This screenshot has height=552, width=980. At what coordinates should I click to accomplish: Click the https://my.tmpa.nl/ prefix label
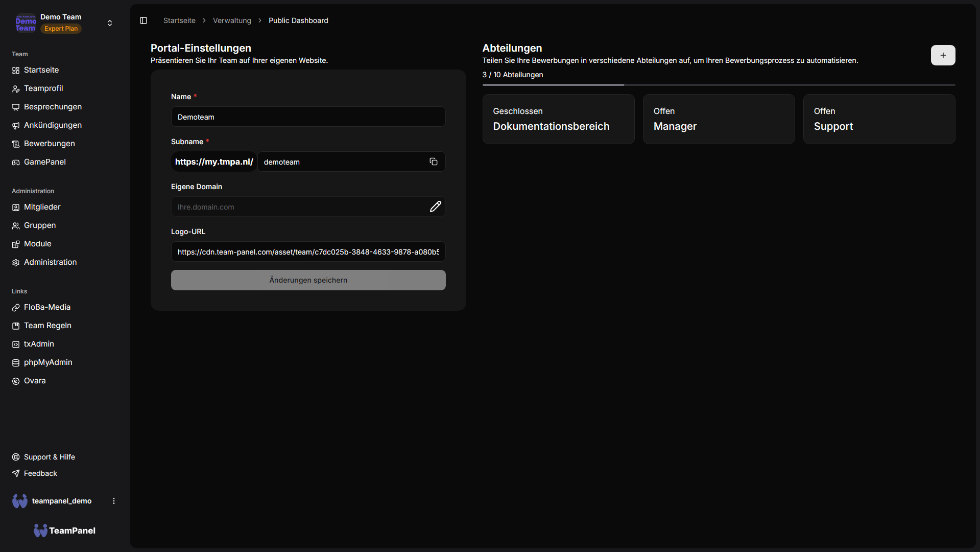[214, 162]
